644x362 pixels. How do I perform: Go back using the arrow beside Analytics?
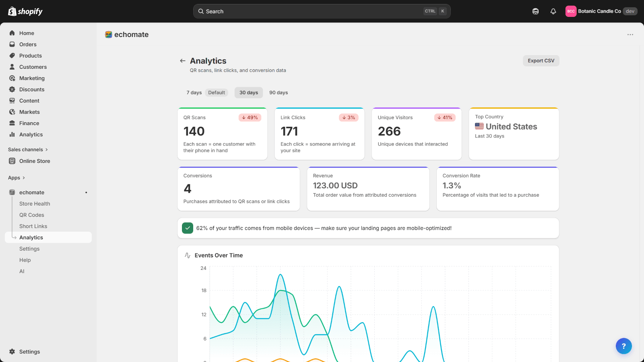click(183, 61)
